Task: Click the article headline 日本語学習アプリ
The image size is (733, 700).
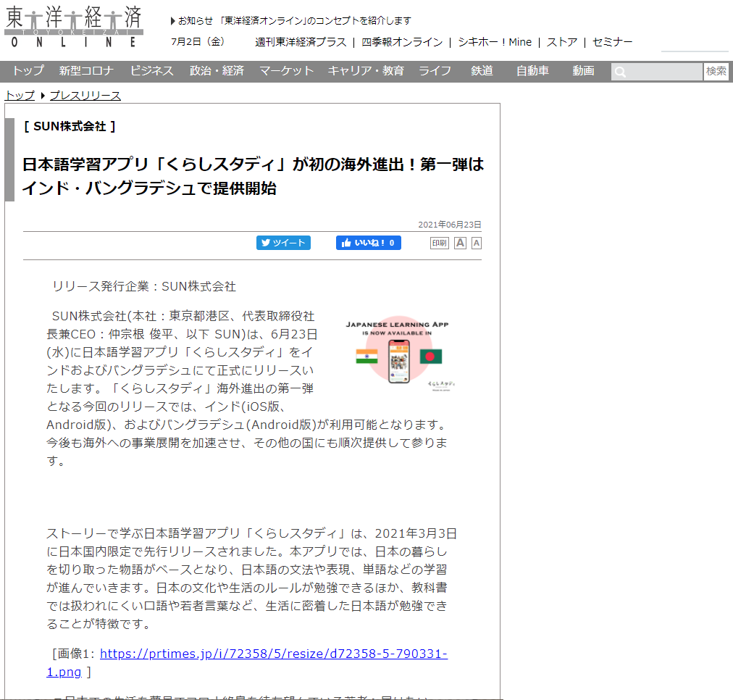Action: pos(253,176)
